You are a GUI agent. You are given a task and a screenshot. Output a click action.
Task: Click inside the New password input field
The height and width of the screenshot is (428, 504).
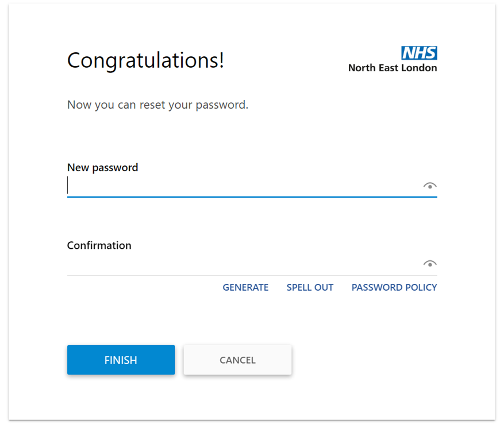[x=230, y=187]
